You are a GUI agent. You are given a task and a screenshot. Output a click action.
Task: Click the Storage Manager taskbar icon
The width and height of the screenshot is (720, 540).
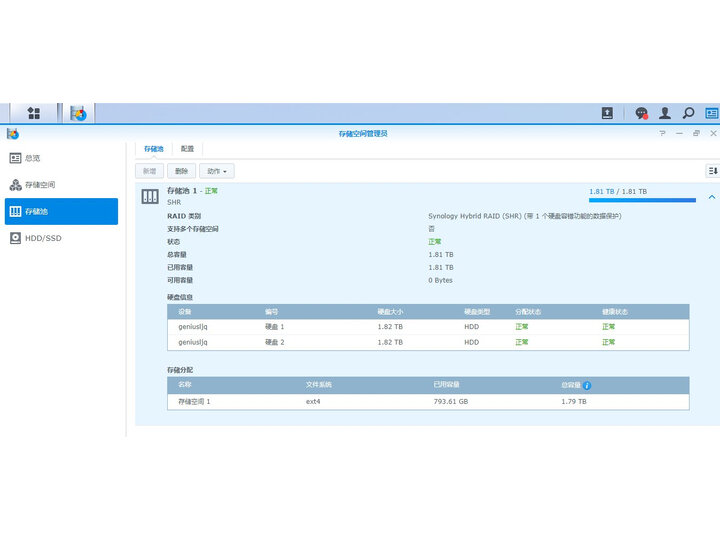pos(78,113)
